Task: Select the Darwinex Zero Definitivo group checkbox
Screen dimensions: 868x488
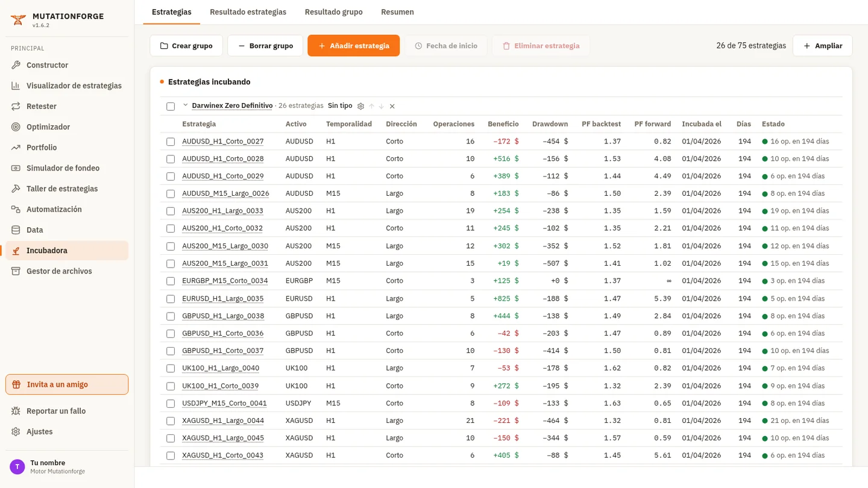Action: pyautogui.click(x=171, y=106)
